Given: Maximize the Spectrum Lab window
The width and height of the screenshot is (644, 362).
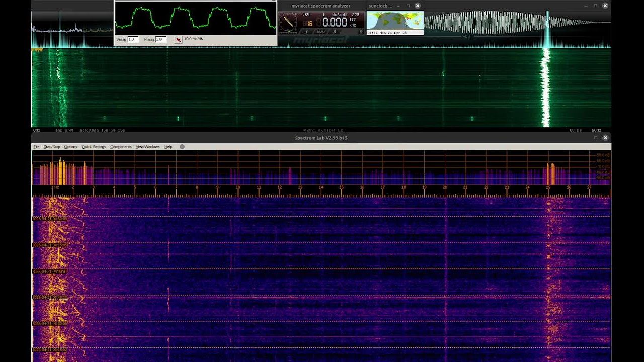Looking at the screenshot, I should tap(596, 137).
